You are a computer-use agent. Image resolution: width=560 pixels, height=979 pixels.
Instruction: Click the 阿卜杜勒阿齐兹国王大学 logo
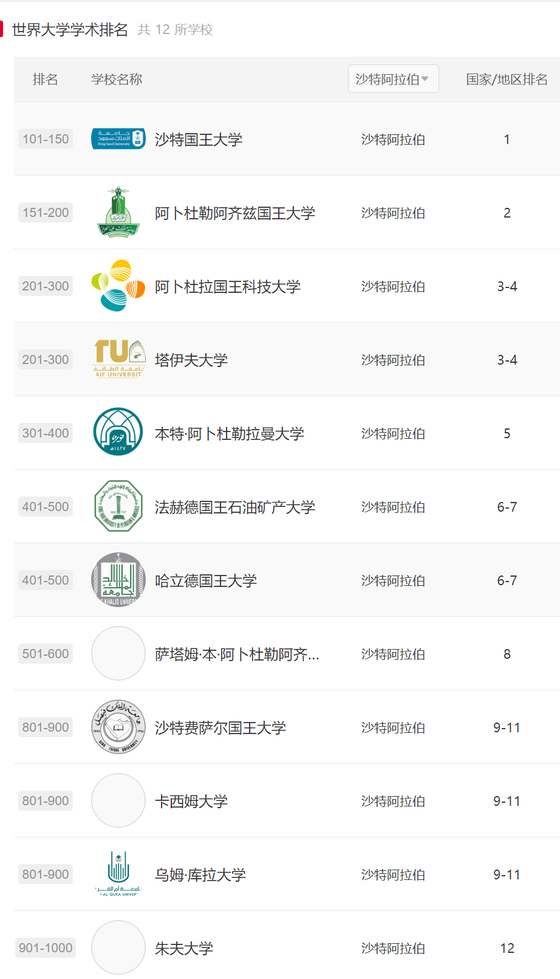pos(118,212)
